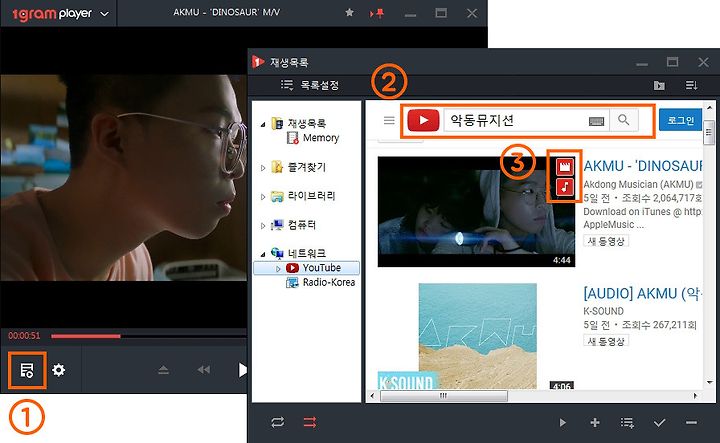Select the 컴퓨터 tree item
The width and height of the screenshot is (720, 443).
pyautogui.click(x=302, y=225)
